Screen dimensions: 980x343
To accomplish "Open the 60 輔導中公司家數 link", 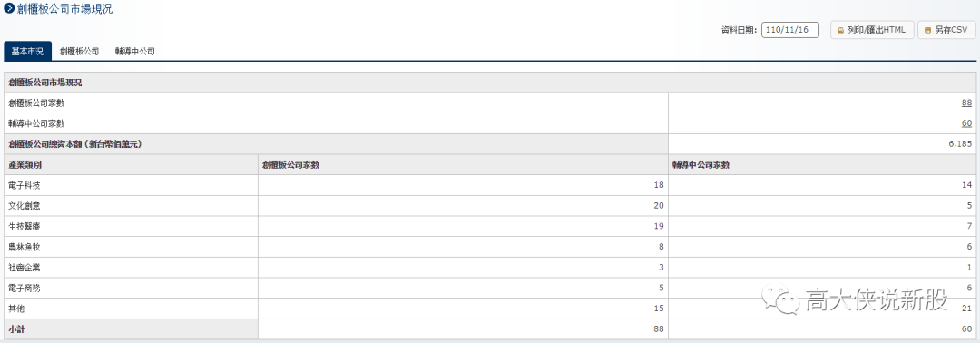I will click(x=967, y=123).
